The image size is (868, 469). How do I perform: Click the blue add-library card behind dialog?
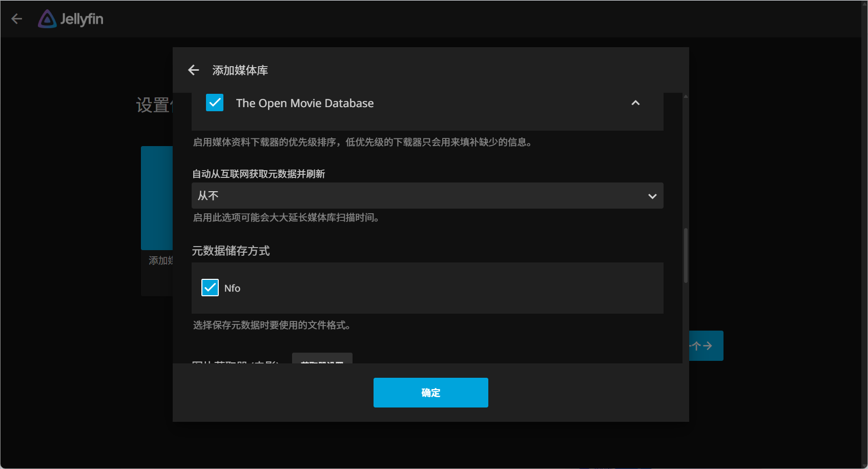[x=157, y=198]
